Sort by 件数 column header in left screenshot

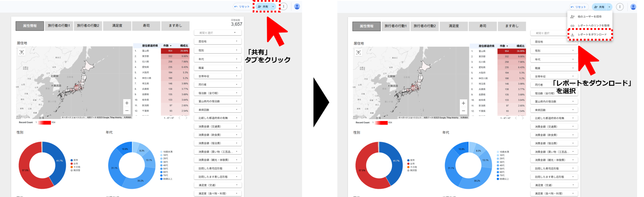[167, 46]
